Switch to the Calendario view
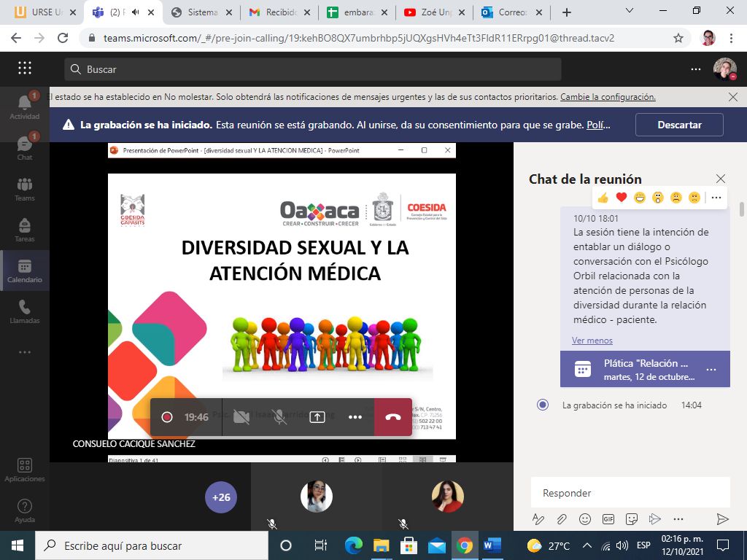This screenshot has height=560, width=747. pyautogui.click(x=25, y=271)
